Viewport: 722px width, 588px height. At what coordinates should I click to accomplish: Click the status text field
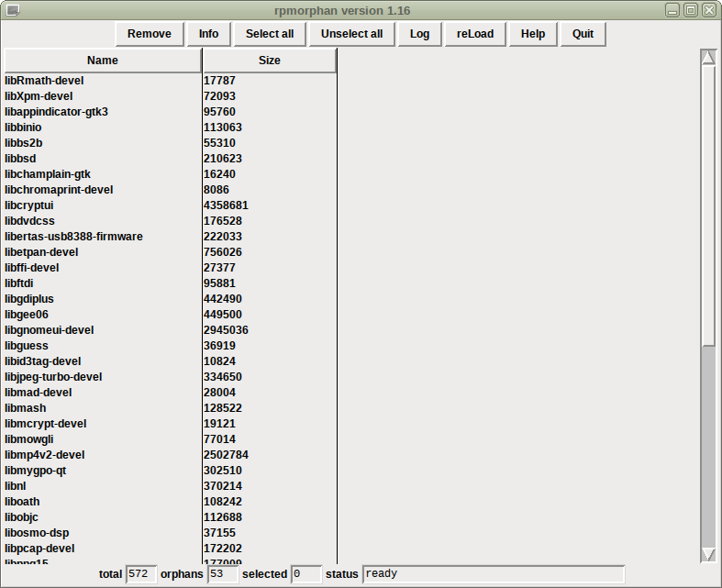pos(494,574)
